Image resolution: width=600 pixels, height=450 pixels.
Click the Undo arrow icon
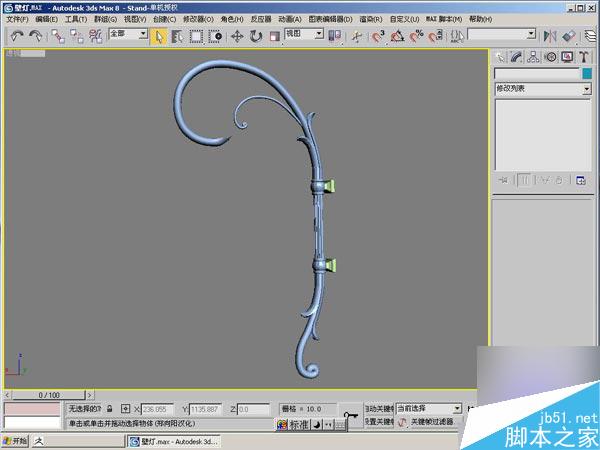click(x=17, y=36)
